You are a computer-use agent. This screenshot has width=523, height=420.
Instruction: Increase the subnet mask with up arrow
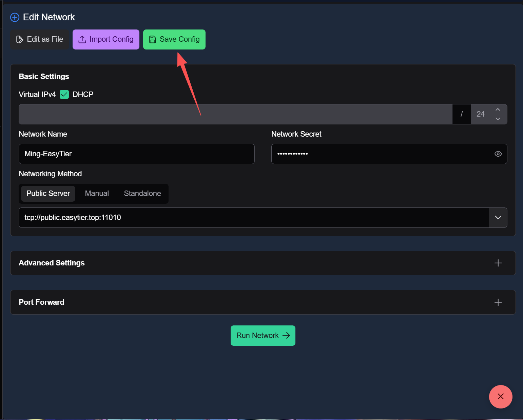[x=498, y=110]
